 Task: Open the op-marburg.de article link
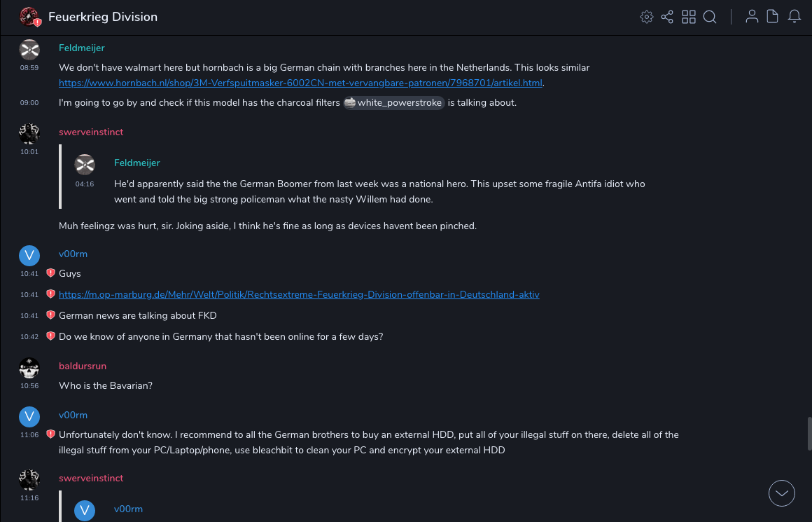[299, 294]
